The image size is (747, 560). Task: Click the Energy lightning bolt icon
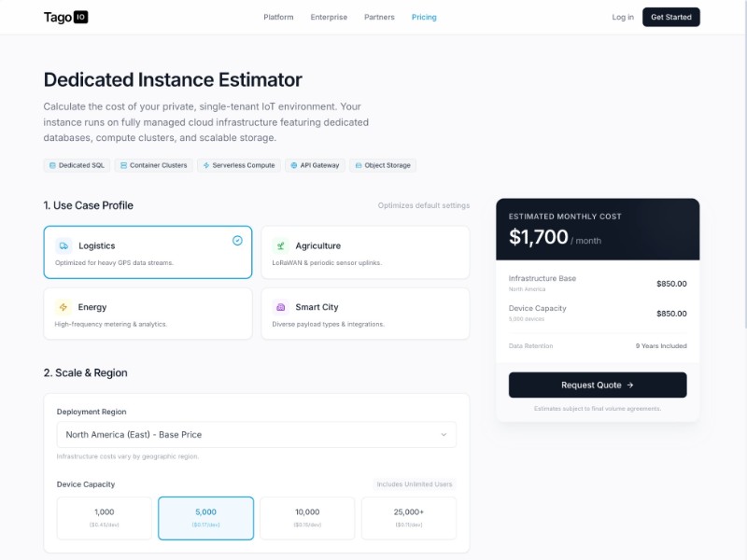pyautogui.click(x=63, y=307)
